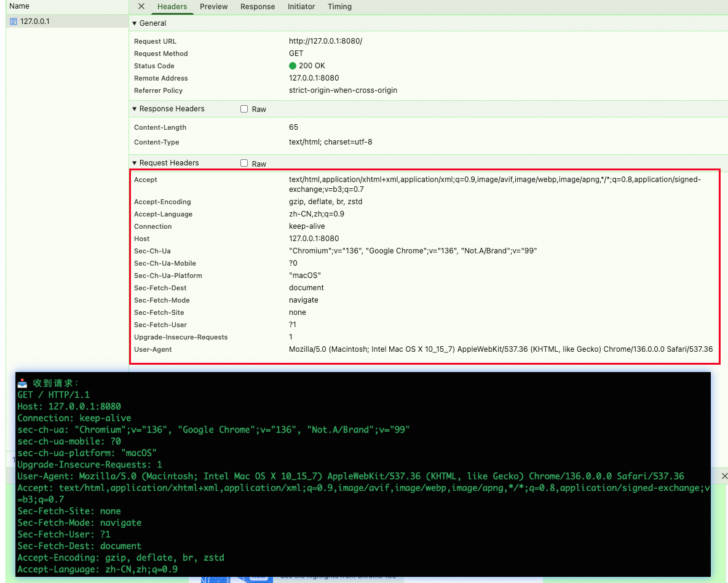Click the Accept-Encoding value in Request Headers
The height and width of the screenshot is (583, 728).
point(325,202)
